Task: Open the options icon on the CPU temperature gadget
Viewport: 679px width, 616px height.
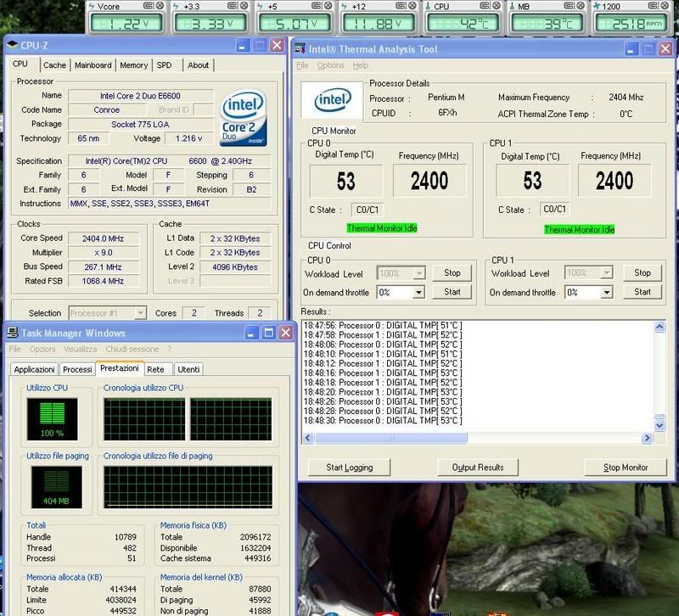Action: coord(485,6)
